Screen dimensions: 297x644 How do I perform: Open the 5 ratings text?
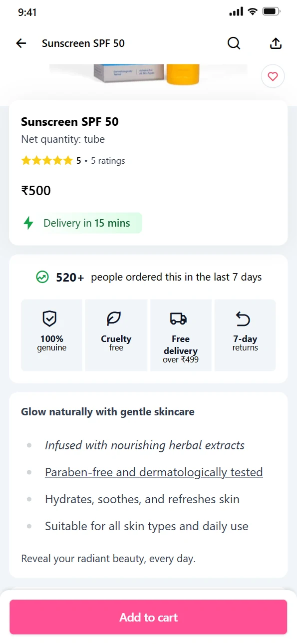coord(108,161)
